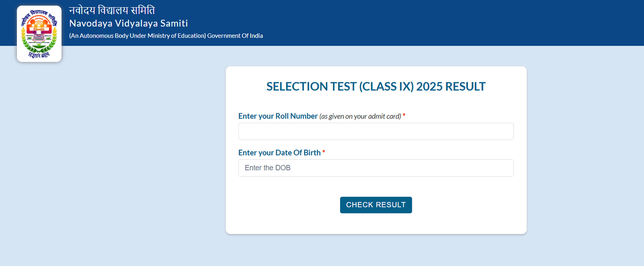This screenshot has width=644, height=266.
Task: Click inside the Roll Number input box
Action: click(x=376, y=131)
